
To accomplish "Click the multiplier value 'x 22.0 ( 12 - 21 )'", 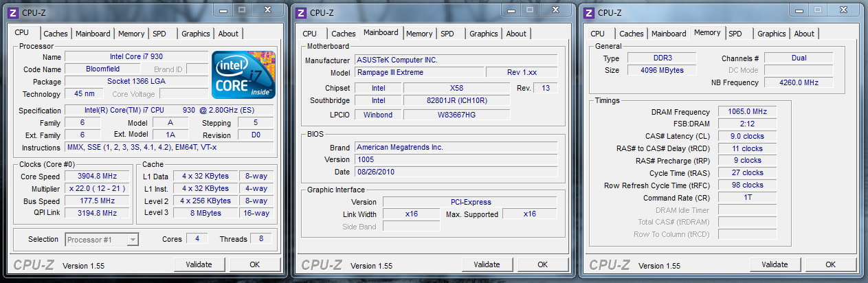I will tap(96, 189).
